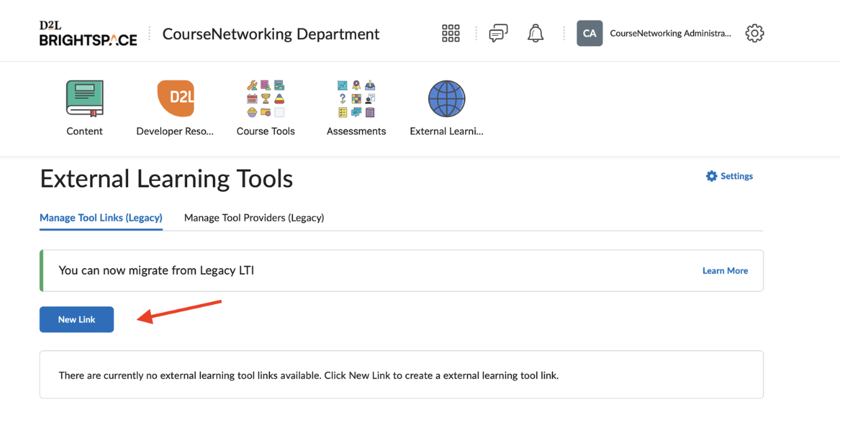The width and height of the screenshot is (868, 439).
Task: Follow the Learn More migration link
Action: click(725, 270)
